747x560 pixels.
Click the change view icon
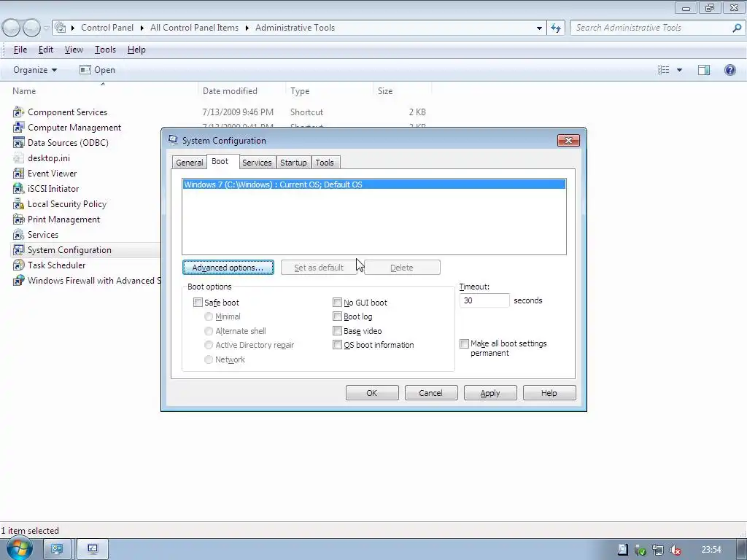coord(664,70)
